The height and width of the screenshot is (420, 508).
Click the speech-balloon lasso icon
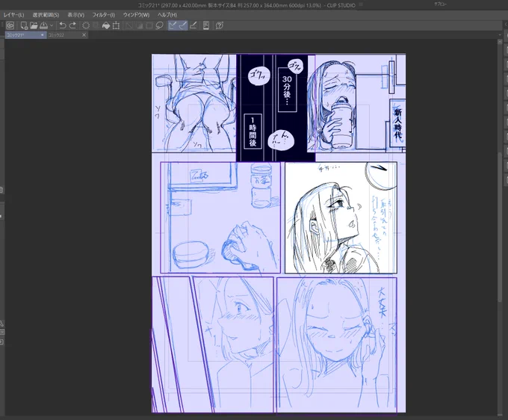[159, 25]
